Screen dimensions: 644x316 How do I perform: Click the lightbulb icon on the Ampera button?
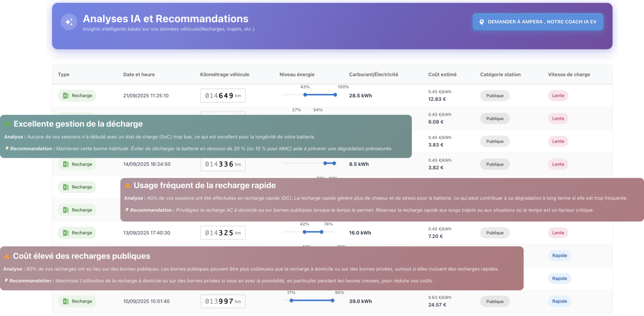[482, 22]
